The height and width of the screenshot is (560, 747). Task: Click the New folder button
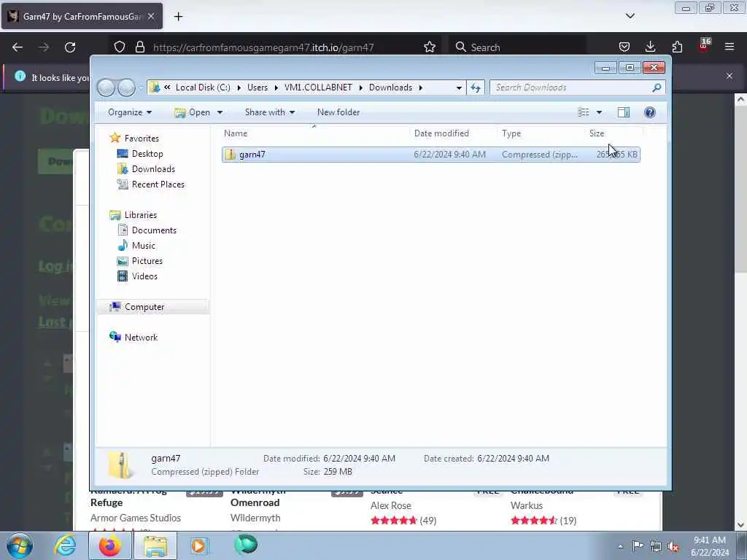click(338, 112)
